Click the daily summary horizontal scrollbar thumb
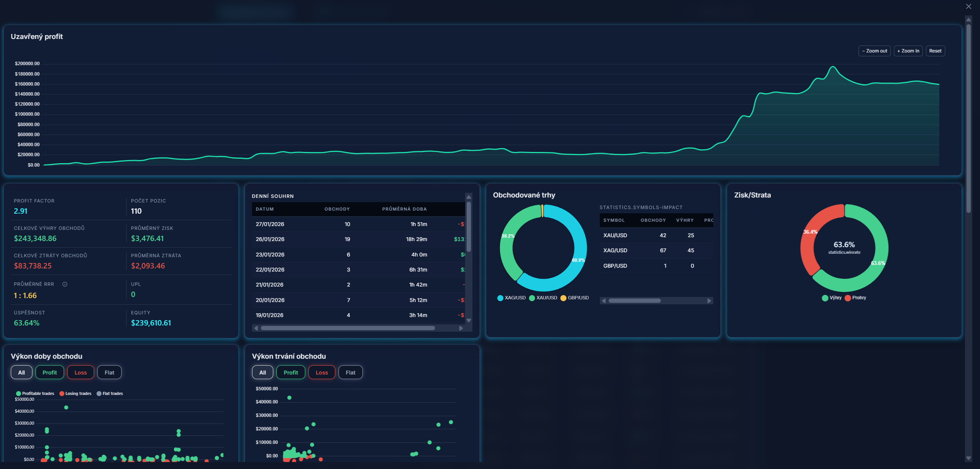 347,328
